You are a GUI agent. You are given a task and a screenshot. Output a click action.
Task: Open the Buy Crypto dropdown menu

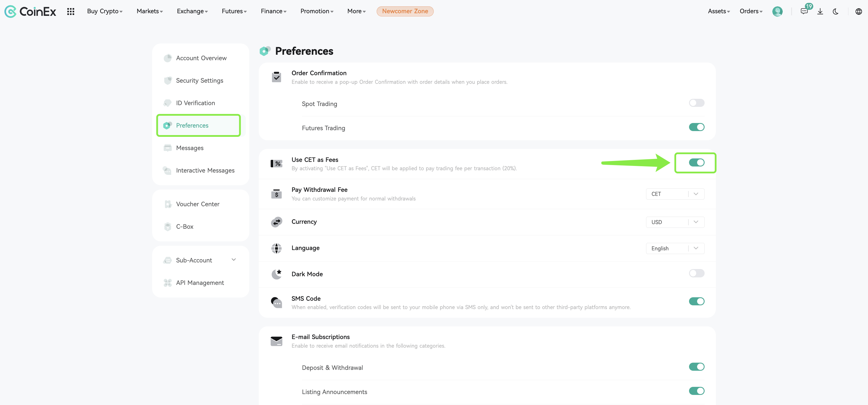[105, 11]
